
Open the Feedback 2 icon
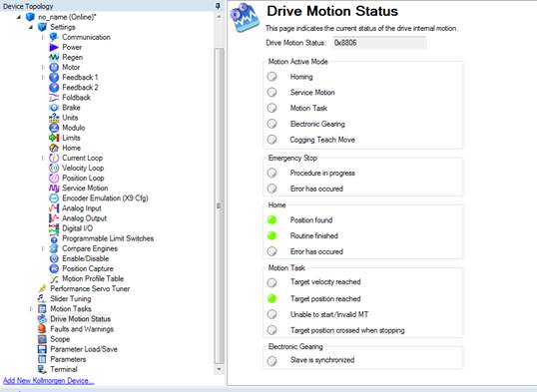(x=54, y=88)
